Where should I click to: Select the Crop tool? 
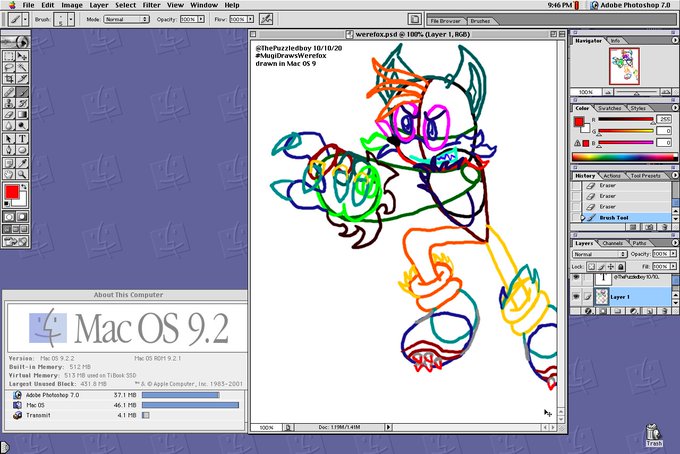[x=9, y=78]
